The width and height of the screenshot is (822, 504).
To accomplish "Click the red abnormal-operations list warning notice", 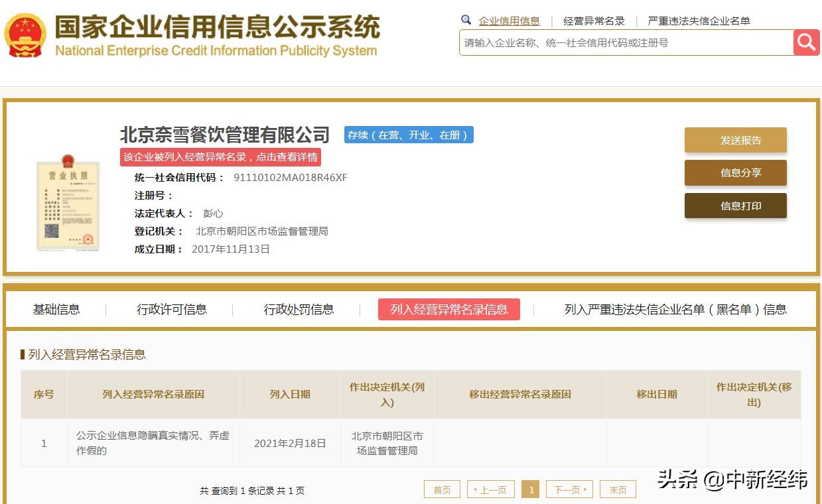I will (x=220, y=157).
